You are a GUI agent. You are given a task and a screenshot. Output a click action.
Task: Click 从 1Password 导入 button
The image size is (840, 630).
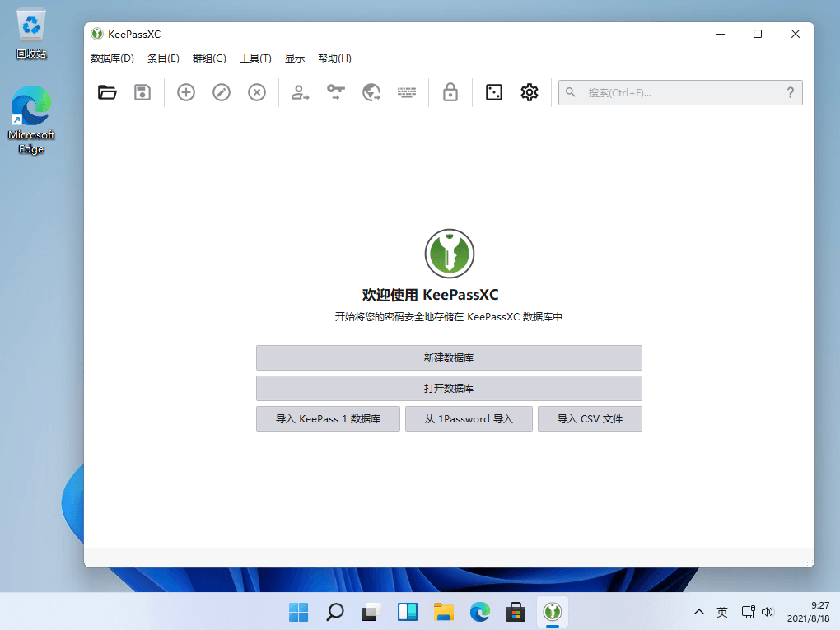tap(469, 419)
